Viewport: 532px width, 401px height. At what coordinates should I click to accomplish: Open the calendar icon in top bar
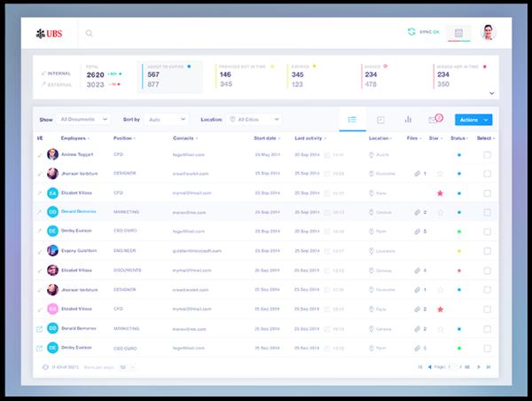click(x=458, y=34)
